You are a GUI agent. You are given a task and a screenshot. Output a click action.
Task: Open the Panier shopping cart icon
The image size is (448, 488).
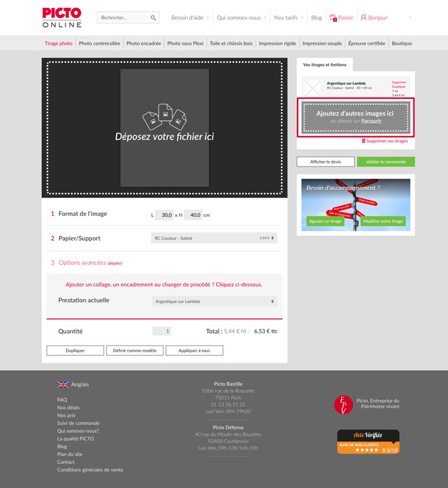[x=333, y=18]
